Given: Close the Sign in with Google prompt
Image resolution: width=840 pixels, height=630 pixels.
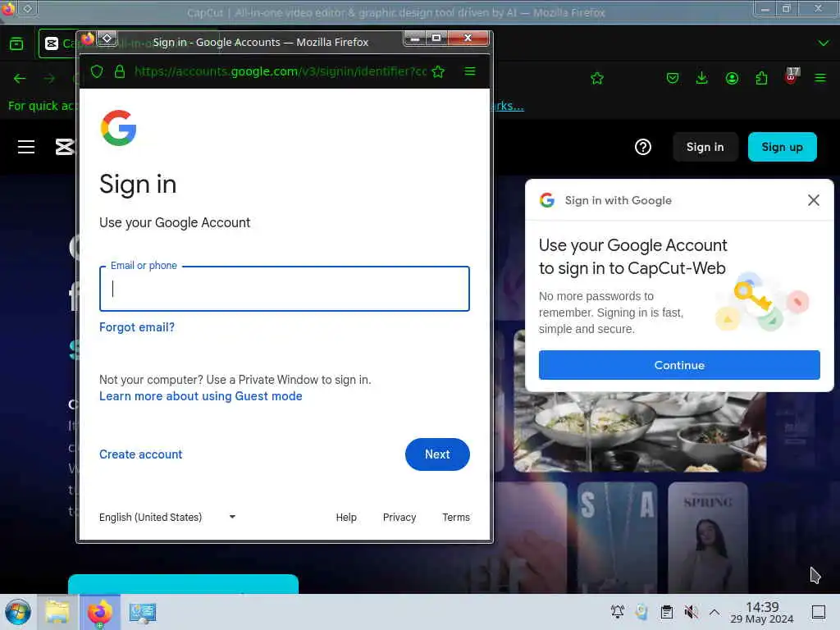Looking at the screenshot, I should [813, 200].
